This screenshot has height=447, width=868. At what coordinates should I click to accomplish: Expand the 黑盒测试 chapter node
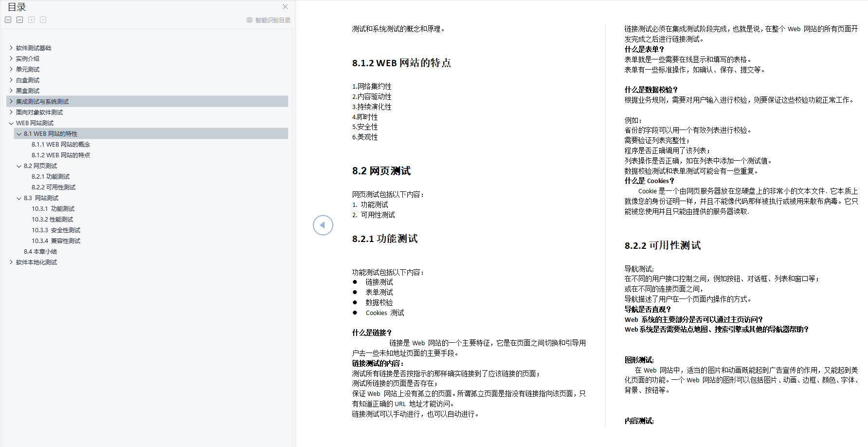pos(11,91)
